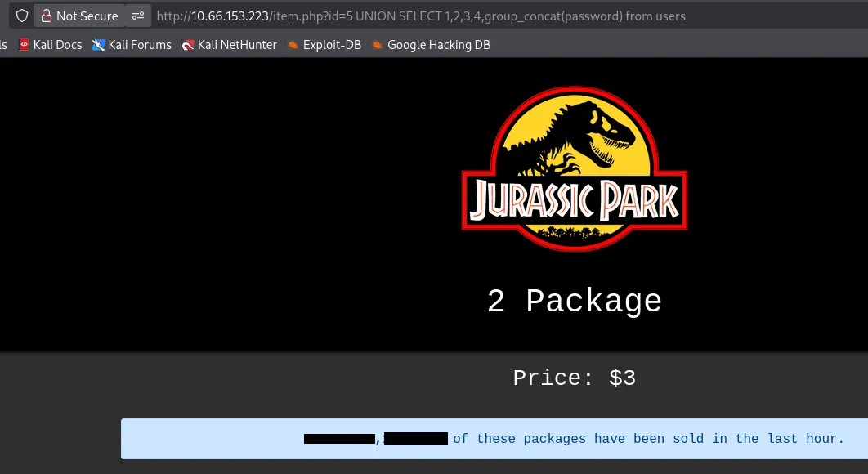
Task: Click the '2 Package' heading text
Action: click(x=574, y=302)
